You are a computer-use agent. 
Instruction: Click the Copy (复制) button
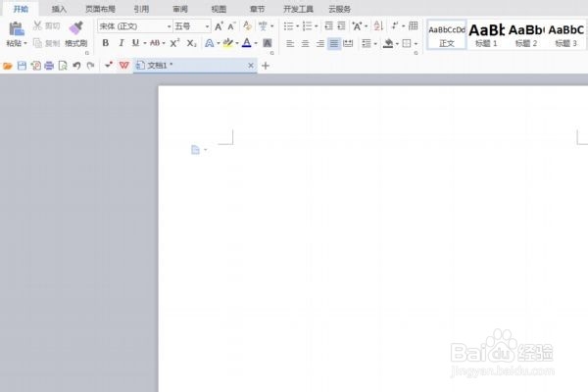[46, 43]
